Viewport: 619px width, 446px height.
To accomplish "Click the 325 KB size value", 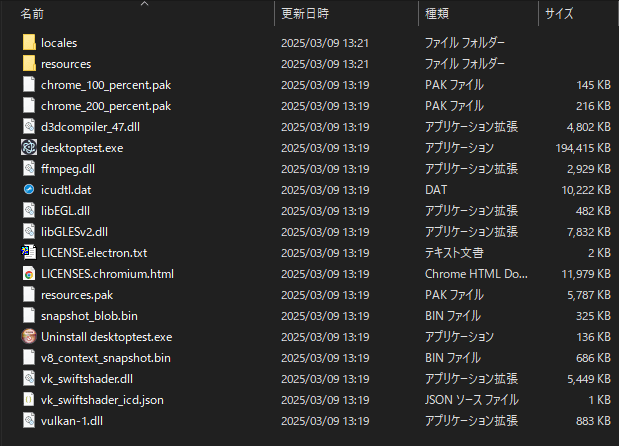I will [x=593, y=316].
